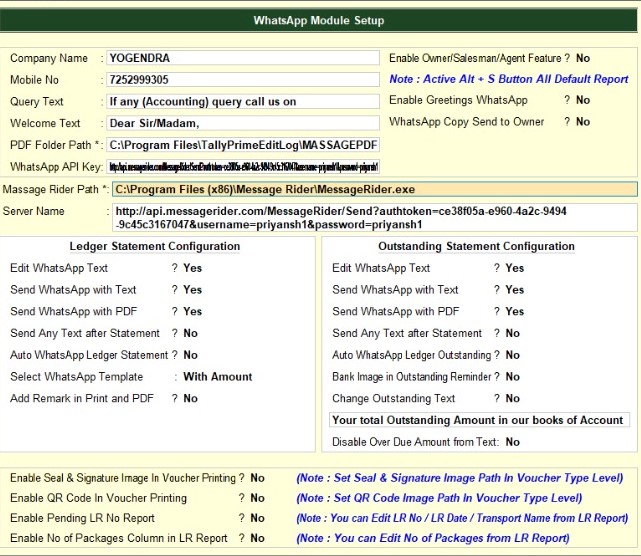Screen dimensions: 641x556
Task: Toggle Enable Greetings WhatsApp value No
Action: pos(583,100)
